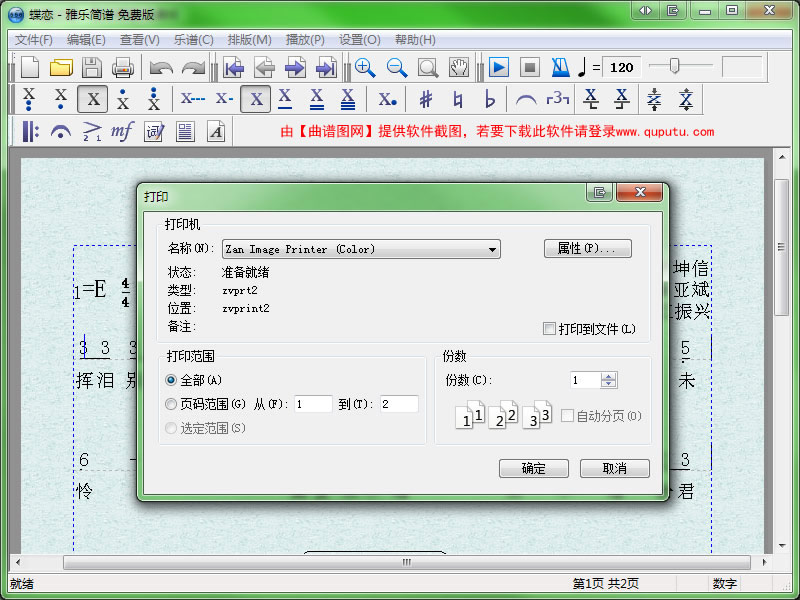Choose the X--- long duration note
This screenshot has width=800, height=600.
(193, 98)
